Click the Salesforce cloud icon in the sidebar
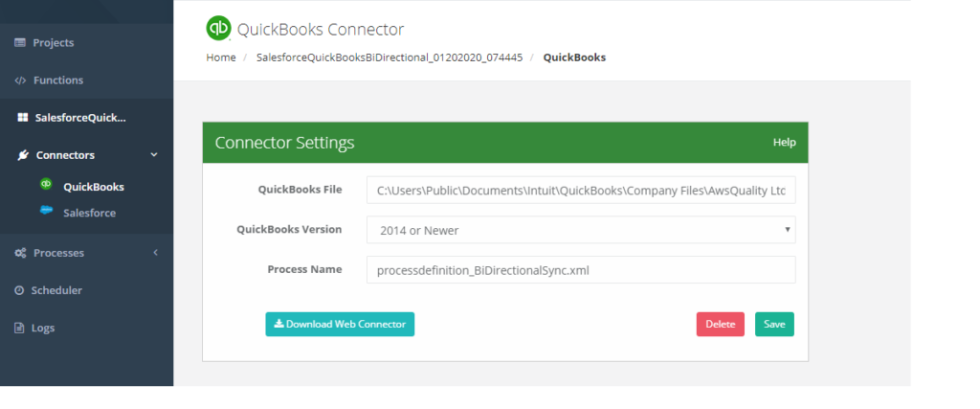This screenshot has width=980, height=409. pos(45,213)
